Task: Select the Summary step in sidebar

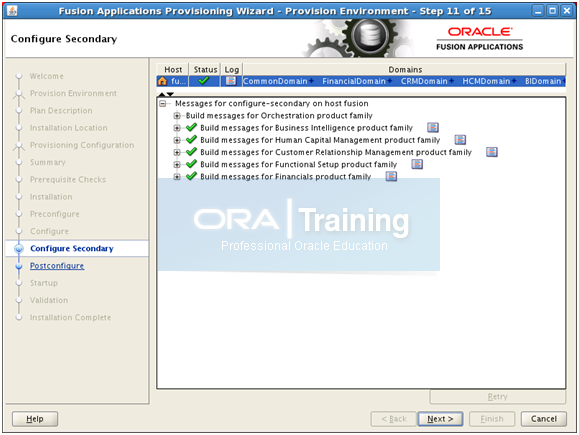Action: (x=48, y=162)
